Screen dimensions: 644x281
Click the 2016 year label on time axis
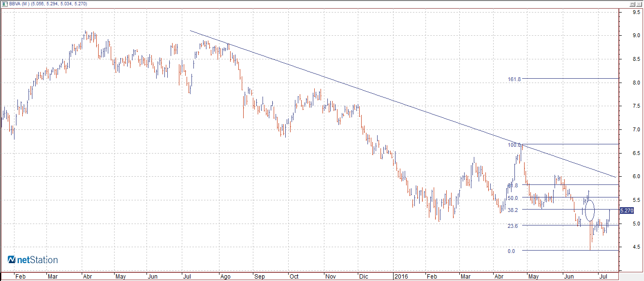[401, 277]
